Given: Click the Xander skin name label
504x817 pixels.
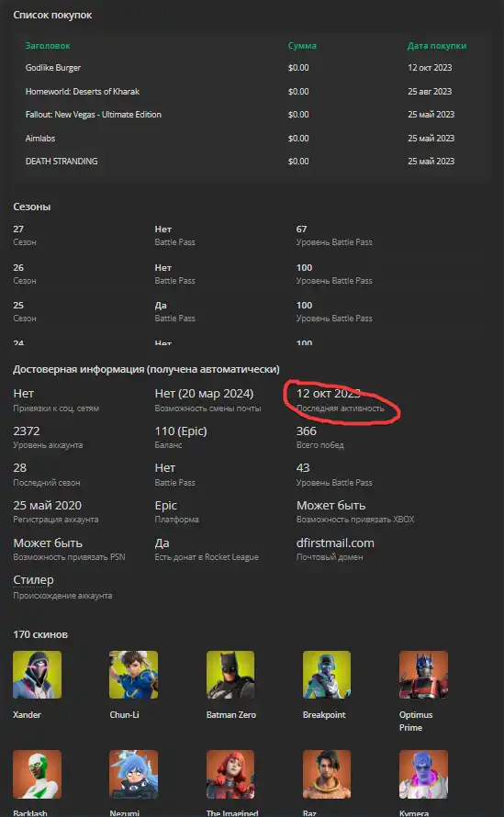Looking at the screenshot, I should 27,715.
